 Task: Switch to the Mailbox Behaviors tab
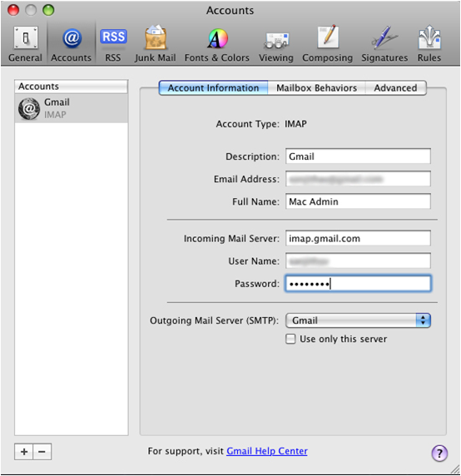[316, 88]
